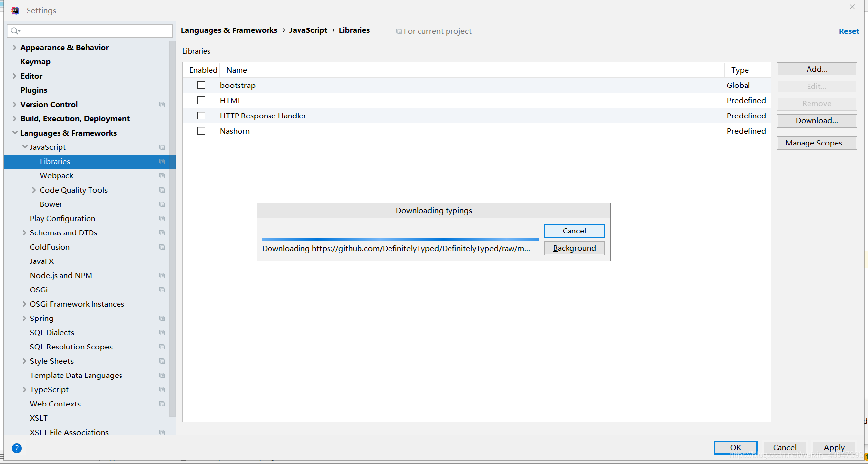Click project-scope icon beside Libraries row
Viewport: 868px width, 464px height.
click(x=162, y=162)
